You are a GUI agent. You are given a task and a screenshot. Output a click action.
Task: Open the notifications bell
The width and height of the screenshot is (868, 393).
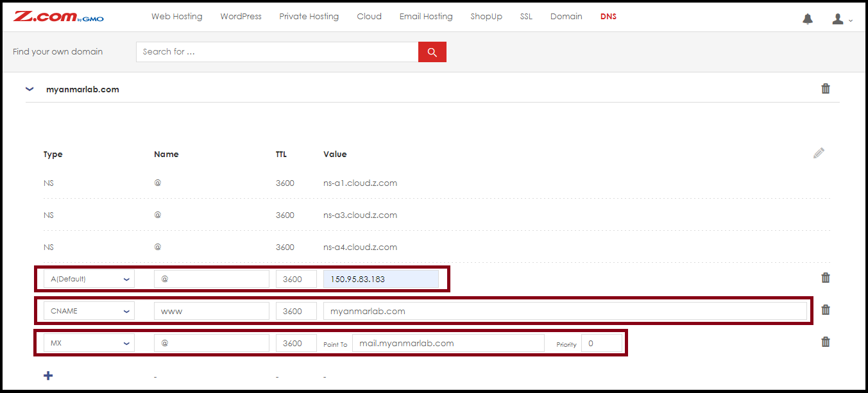(x=808, y=19)
